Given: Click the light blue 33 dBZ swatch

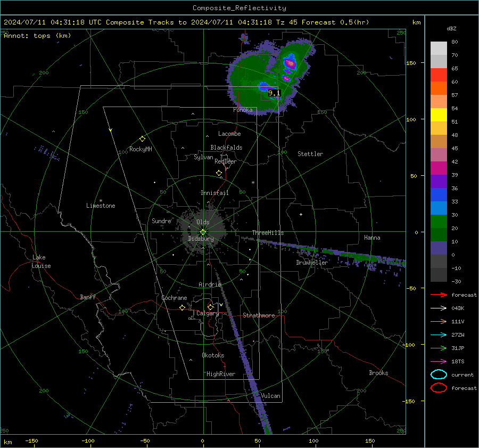Looking at the screenshot, I should 439,208.
